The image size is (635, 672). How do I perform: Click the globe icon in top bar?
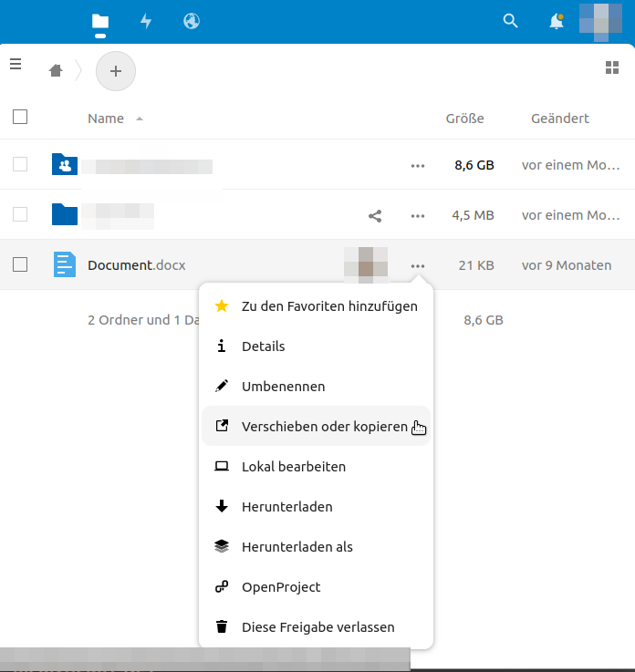tap(192, 21)
